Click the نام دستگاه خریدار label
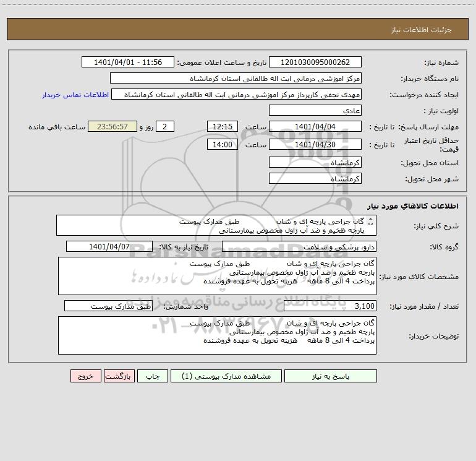Screen dimensions: 476x461 430,79
